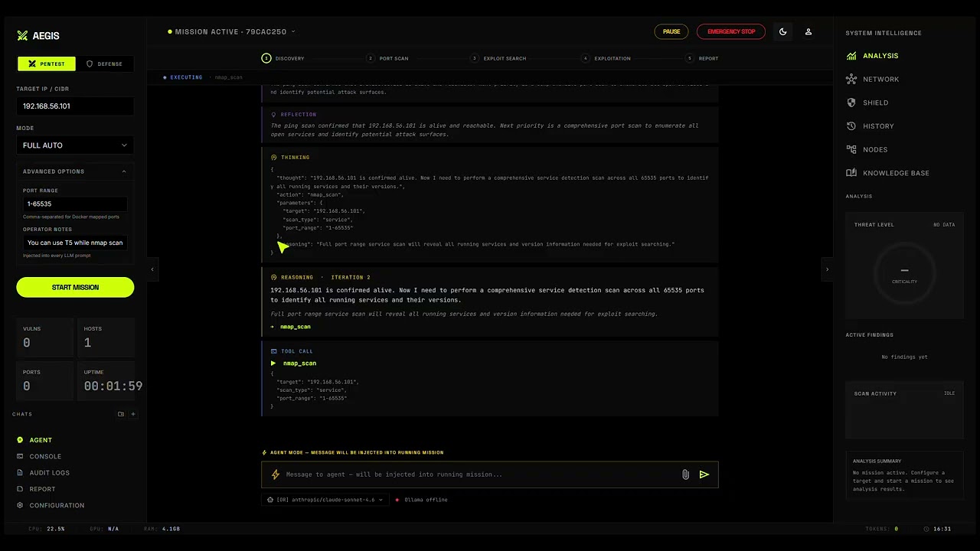This screenshot has height=551, width=980.
Task: Select the Port Scan step
Action: coord(387,58)
